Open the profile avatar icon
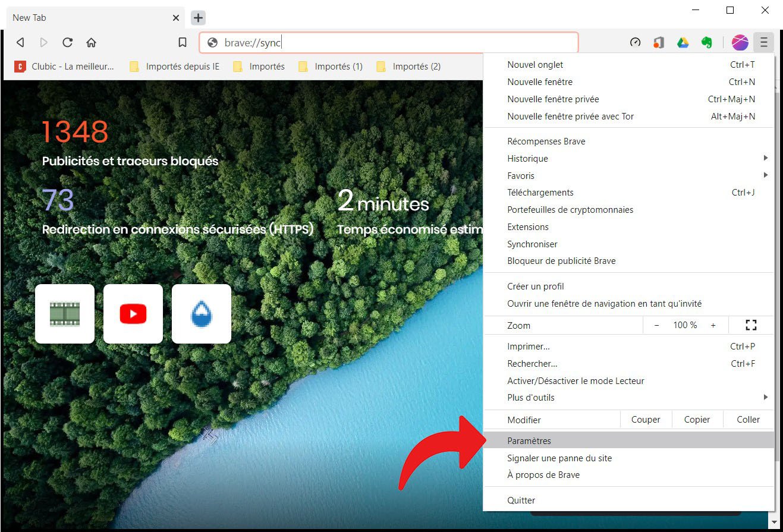 [740, 42]
